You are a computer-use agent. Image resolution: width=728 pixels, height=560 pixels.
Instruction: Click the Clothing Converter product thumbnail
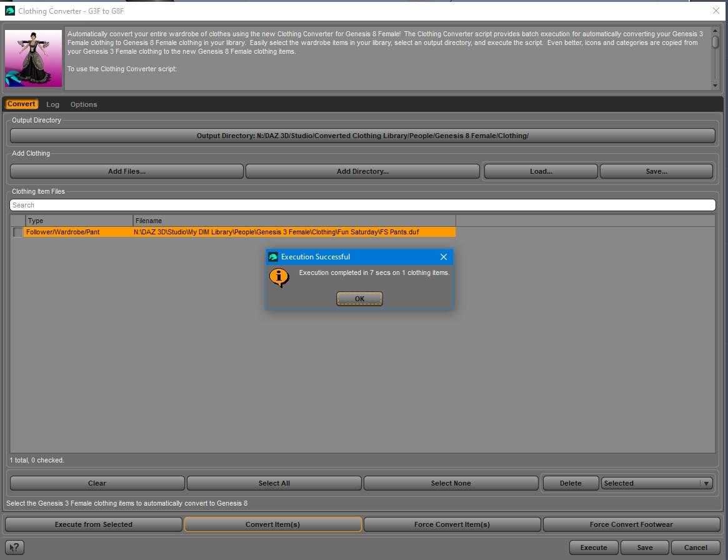(x=33, y=58)
